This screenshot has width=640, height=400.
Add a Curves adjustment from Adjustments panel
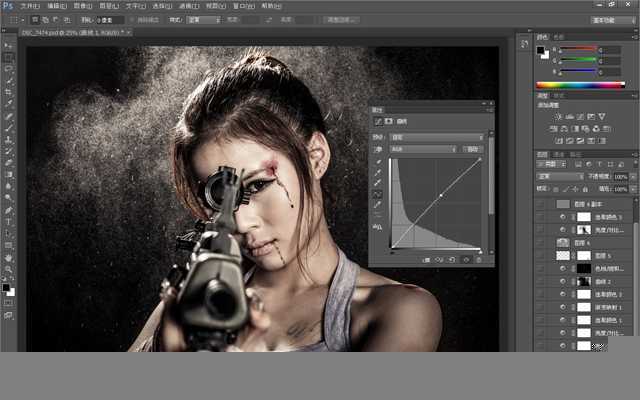click(x=580, y=117)
